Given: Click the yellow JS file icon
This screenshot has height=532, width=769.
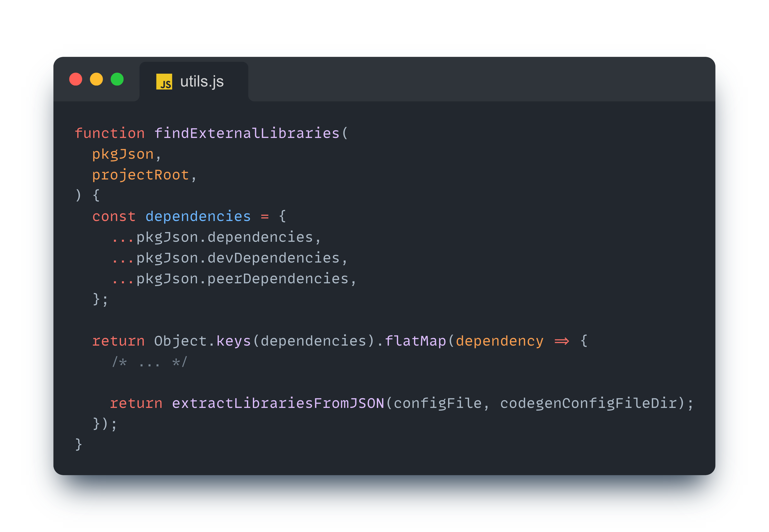Looking at the screenshot, I should 164,82.
